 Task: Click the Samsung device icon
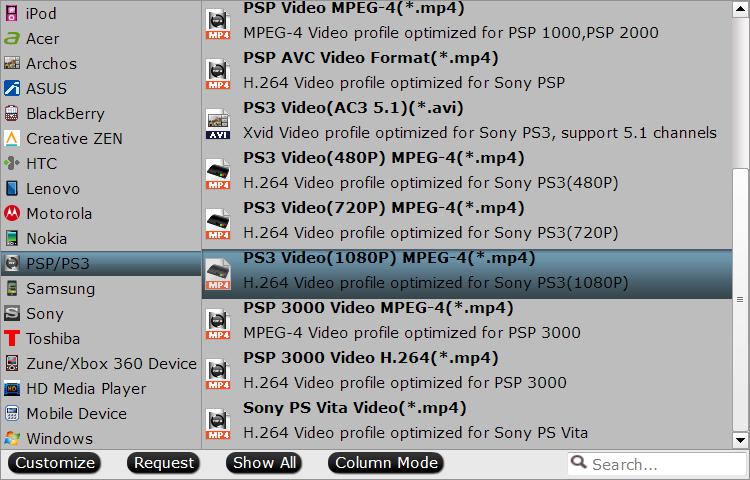[x=11, y=288]
